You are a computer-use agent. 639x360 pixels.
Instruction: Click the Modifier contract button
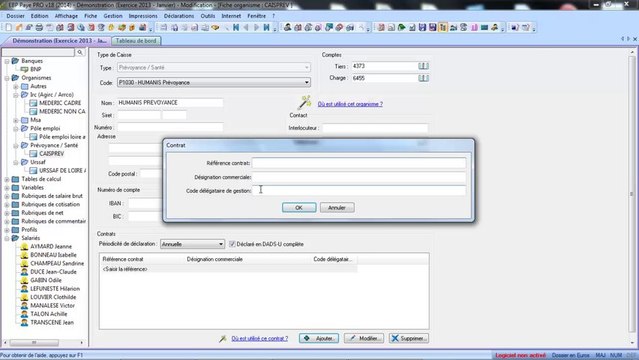364,338
